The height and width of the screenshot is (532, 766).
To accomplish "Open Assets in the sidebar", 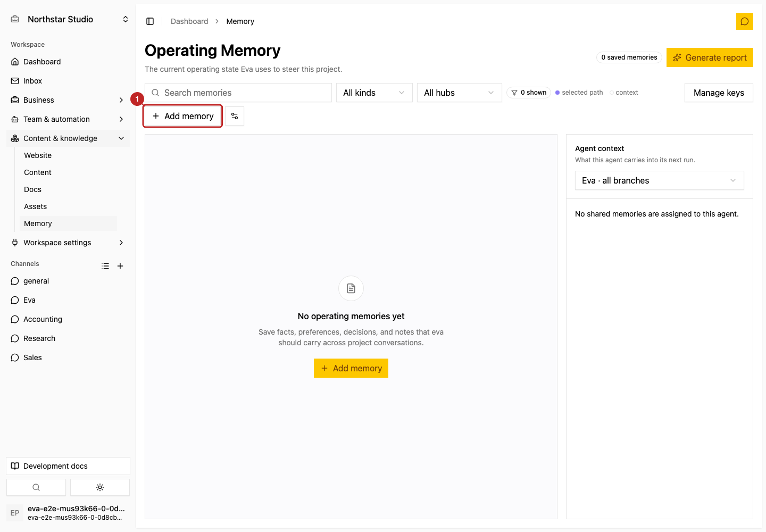I will coord(68,206).
